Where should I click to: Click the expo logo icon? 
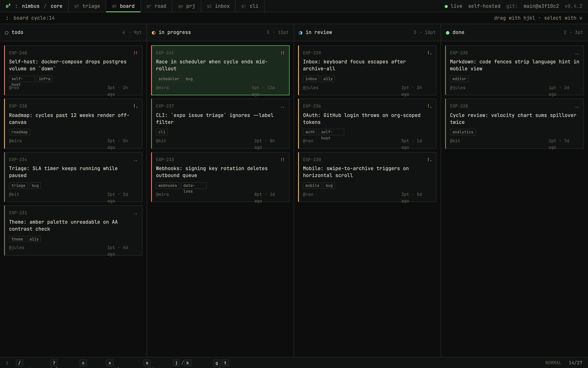8,6
